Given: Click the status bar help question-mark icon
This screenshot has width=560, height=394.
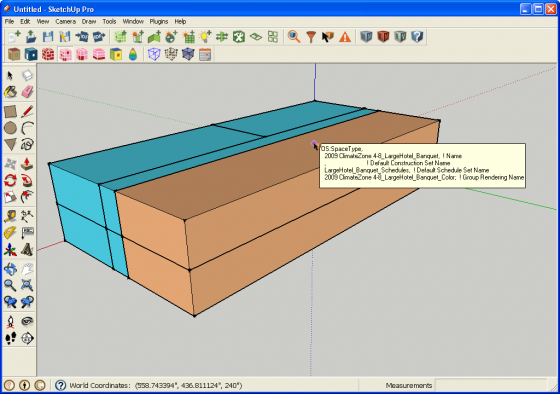Looking at the screenshot, I should click(60, 385).
